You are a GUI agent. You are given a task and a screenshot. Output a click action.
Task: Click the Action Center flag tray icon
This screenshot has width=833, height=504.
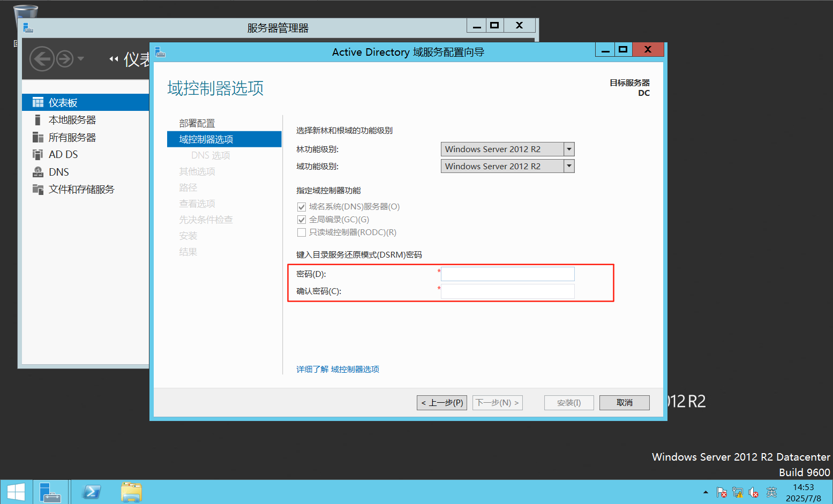tap(722, 492)
